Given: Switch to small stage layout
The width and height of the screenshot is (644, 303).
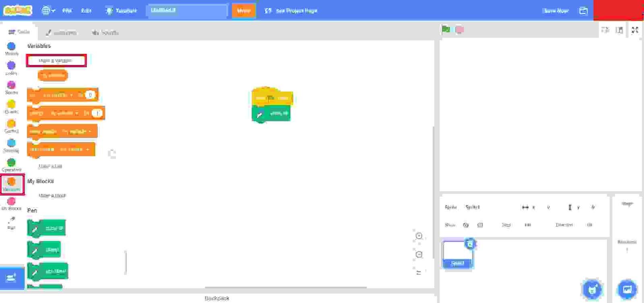Looking at the screenshot, I should click(605, 30).
